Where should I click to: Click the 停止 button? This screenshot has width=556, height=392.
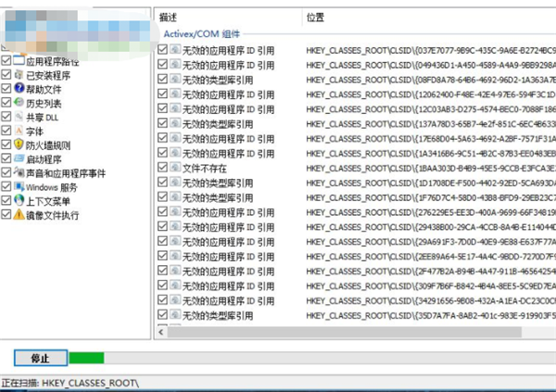[41, 358]
